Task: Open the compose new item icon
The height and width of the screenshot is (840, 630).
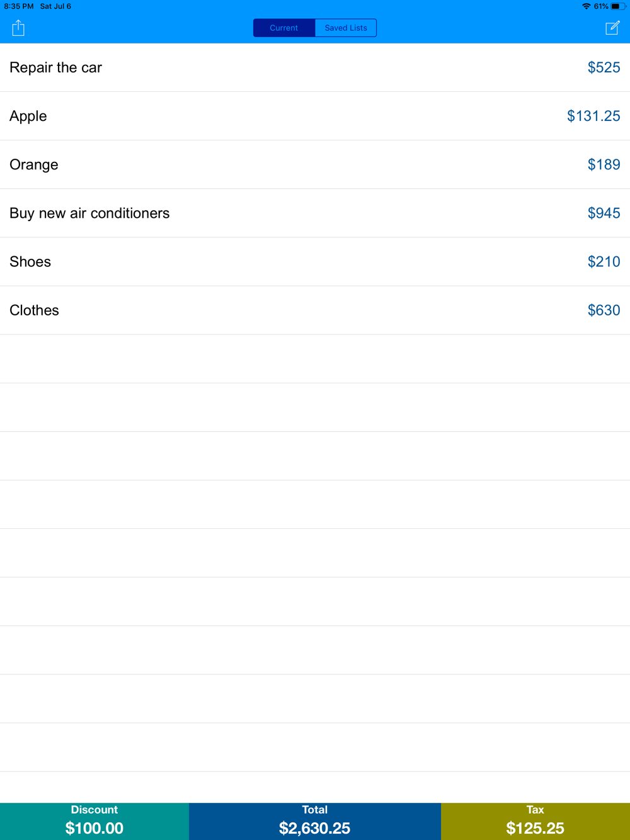Action: pyautogui.click(x=612, y=28)
